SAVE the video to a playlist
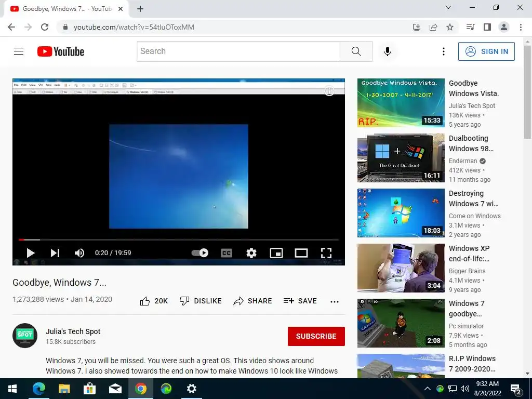Viewport: 532px width, 399px height. click(x=300, y=301)
